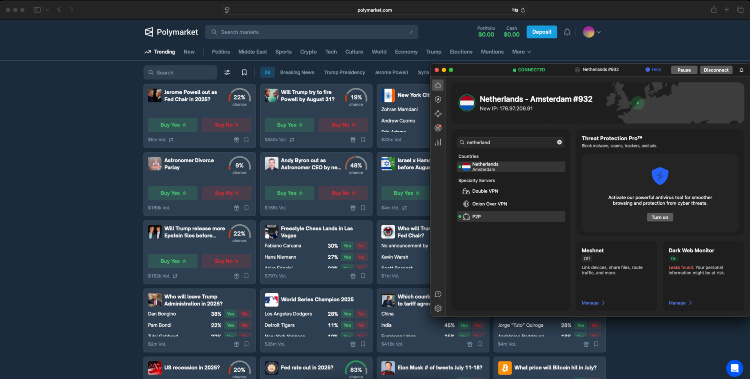Image resolution: width=750 pixels, height=379 pixels.
Task: Click Buy No on Trump Epstein files market
Action: 226,261
